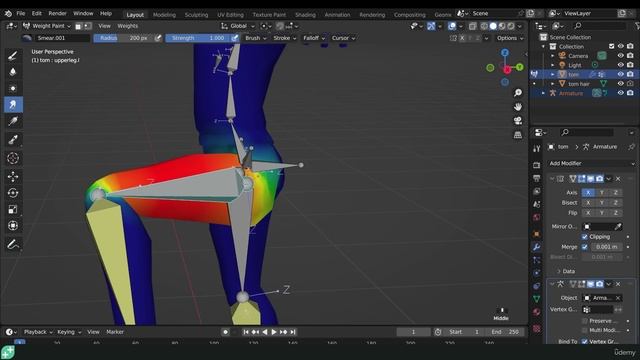Open the File menu

20,13
